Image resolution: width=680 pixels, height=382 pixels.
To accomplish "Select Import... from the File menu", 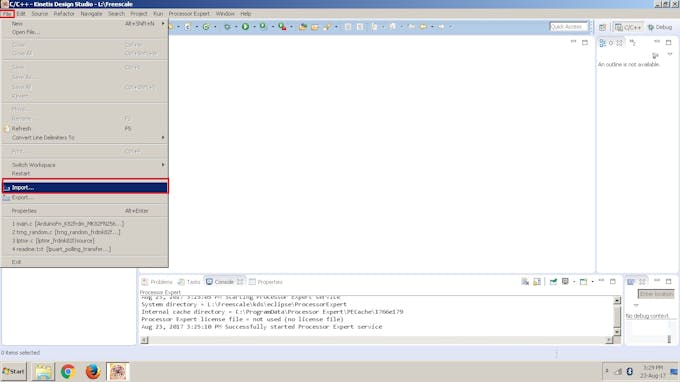I will coord(85,187).
